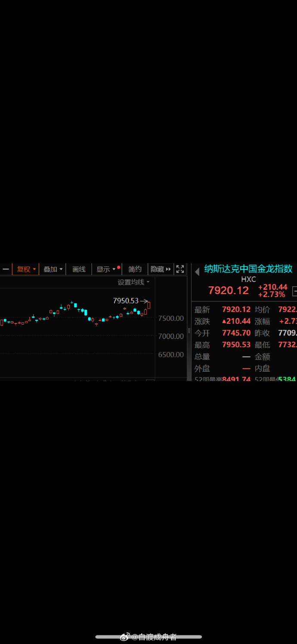The image size is (297, 644).
Task: Open the 叠加 overlay dropdown
Action: pyautogui.click(x=53, y=269)
